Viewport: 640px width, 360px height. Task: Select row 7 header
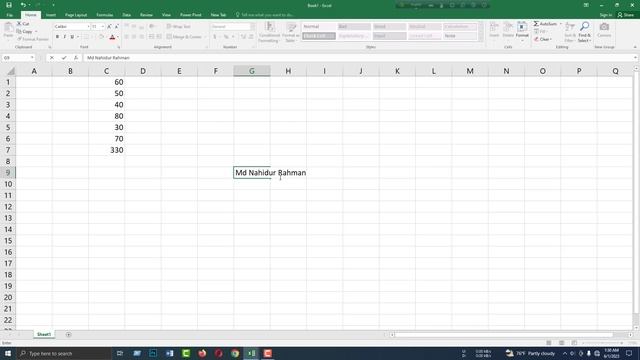[8, 150]
